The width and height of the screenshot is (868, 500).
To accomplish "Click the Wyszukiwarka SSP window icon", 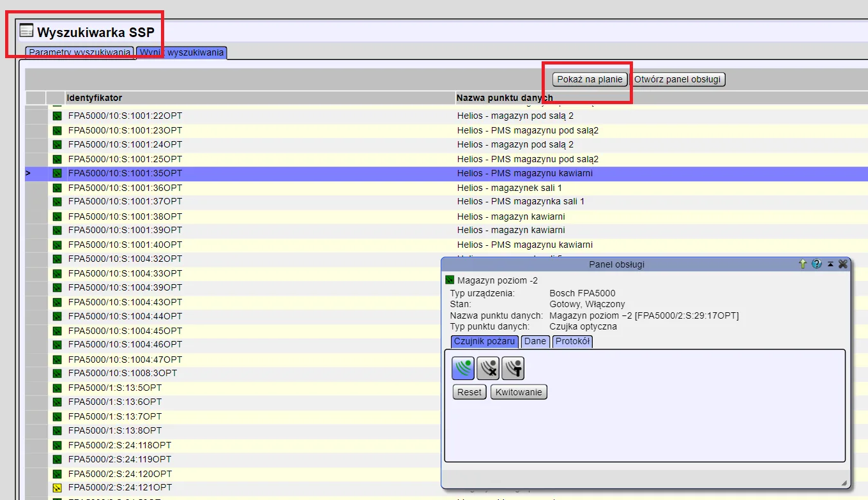I will (26, 31).
